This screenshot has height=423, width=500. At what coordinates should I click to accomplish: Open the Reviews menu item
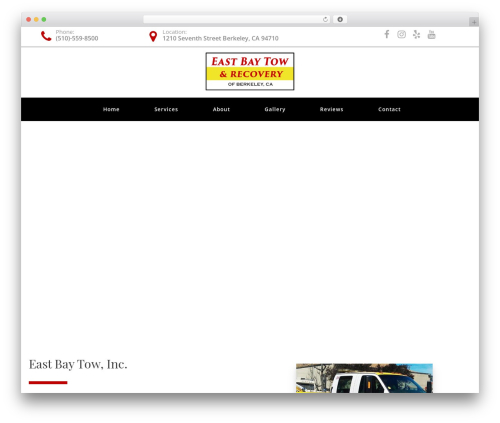point(331,109)
